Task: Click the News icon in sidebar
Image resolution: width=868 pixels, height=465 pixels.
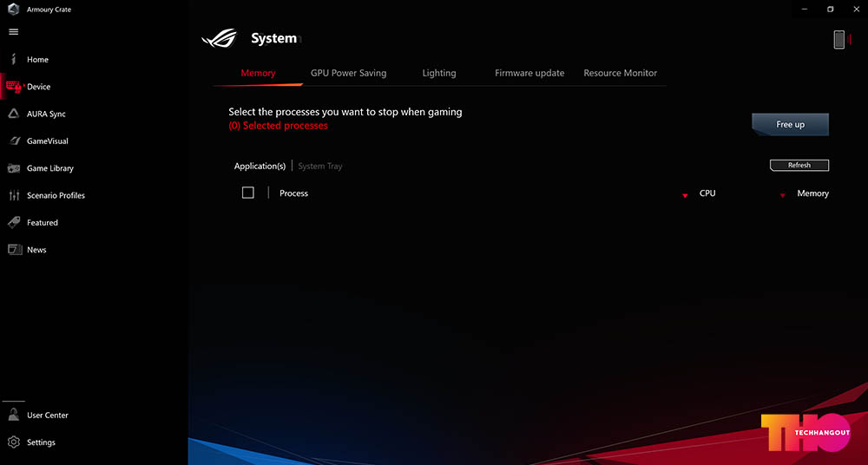Action: (x=15, y=249)
